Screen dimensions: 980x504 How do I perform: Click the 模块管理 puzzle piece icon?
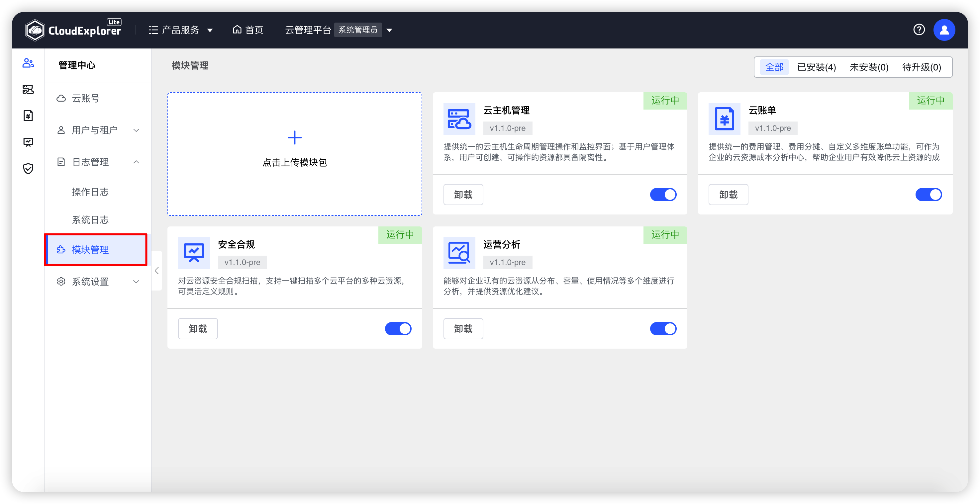[61, 250]
